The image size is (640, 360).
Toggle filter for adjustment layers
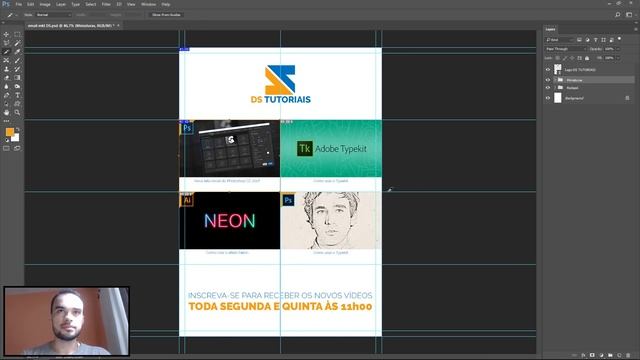pos(587,40)
